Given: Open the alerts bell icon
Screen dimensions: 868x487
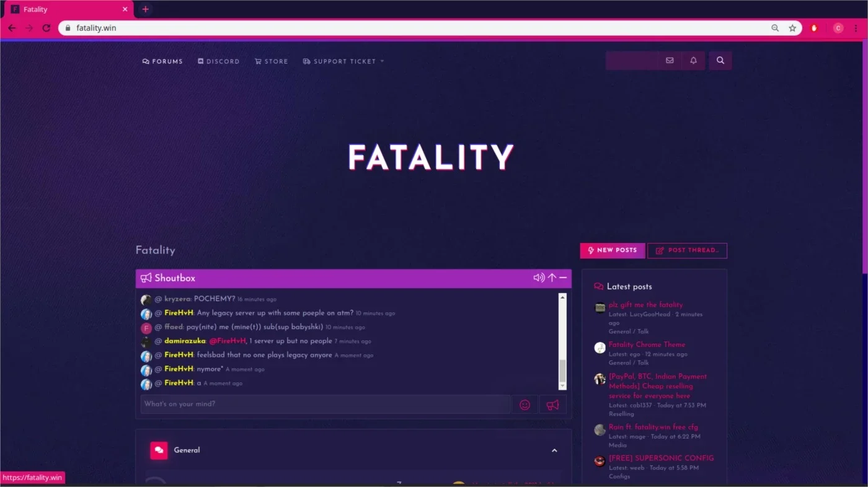Looking at the screenshot, I should [693, 61].
